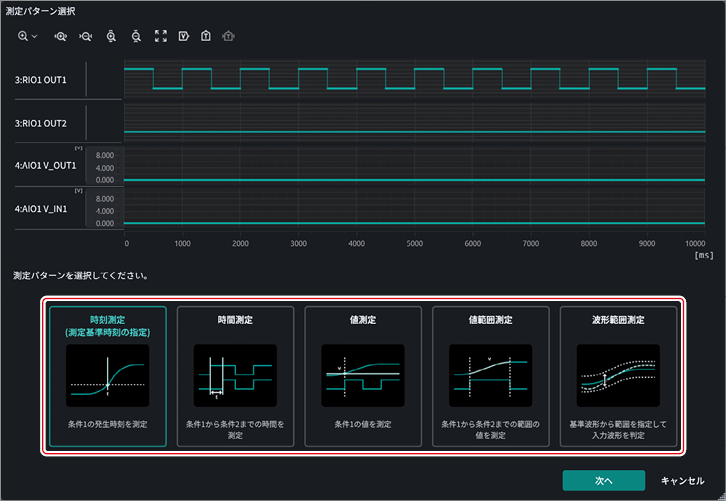Zoom in vertically on the waveform
This screenshot has height=501, width=726.
[x=111, y=36]
